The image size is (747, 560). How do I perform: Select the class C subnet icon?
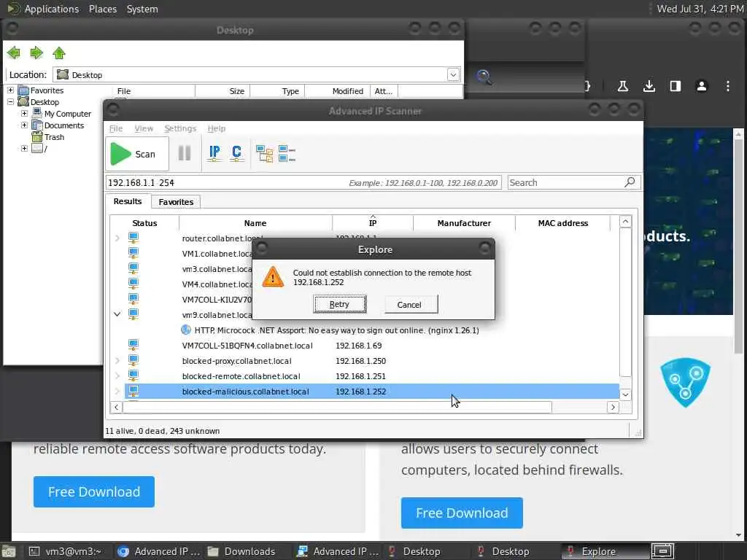(236, 153)
